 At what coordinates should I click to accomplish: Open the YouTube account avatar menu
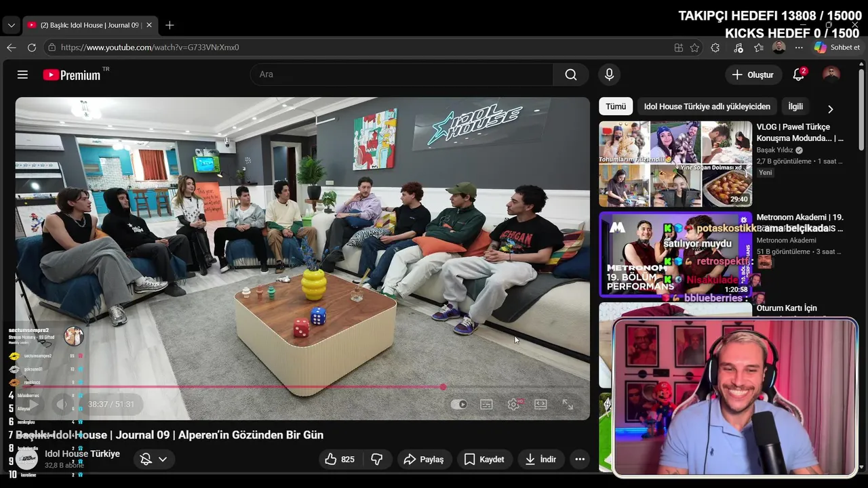(x=831, y=75)
